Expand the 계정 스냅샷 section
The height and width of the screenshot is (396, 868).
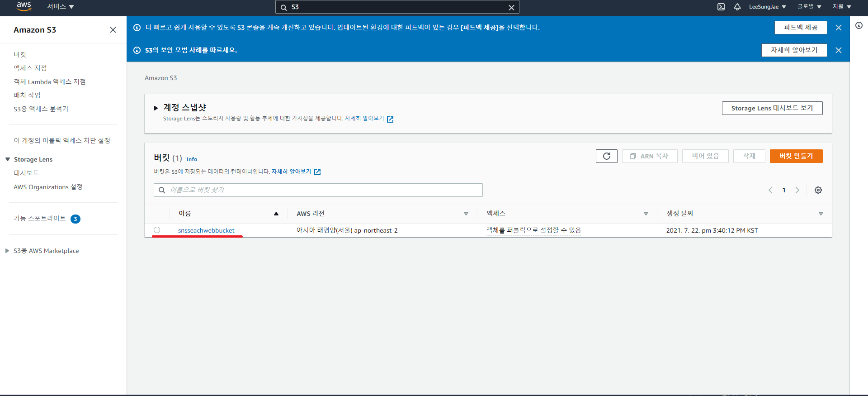tap(156, 108)
